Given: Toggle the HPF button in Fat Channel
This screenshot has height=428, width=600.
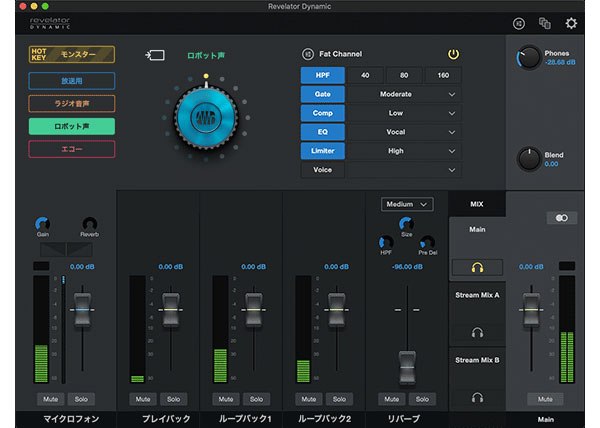Looking at the screenshot, I should [x=323, y=75].
